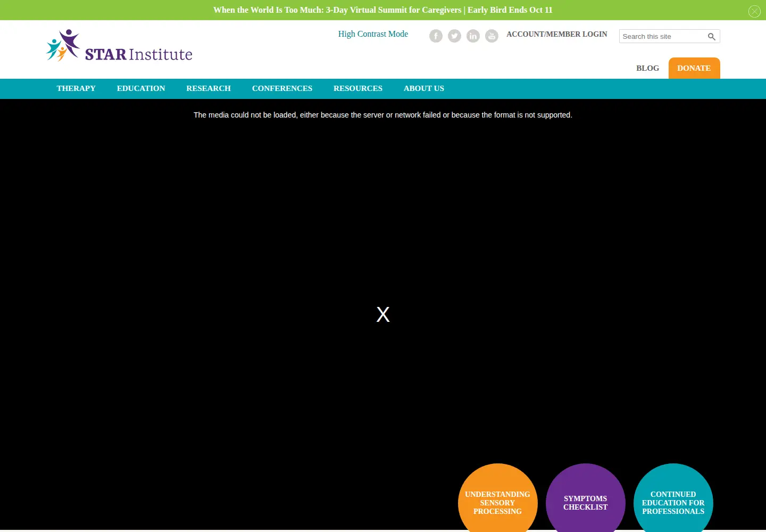Dismiss the green announcement banner
Image resolution: width=766 pixels, height=532 pixels.
pos(754,11)
